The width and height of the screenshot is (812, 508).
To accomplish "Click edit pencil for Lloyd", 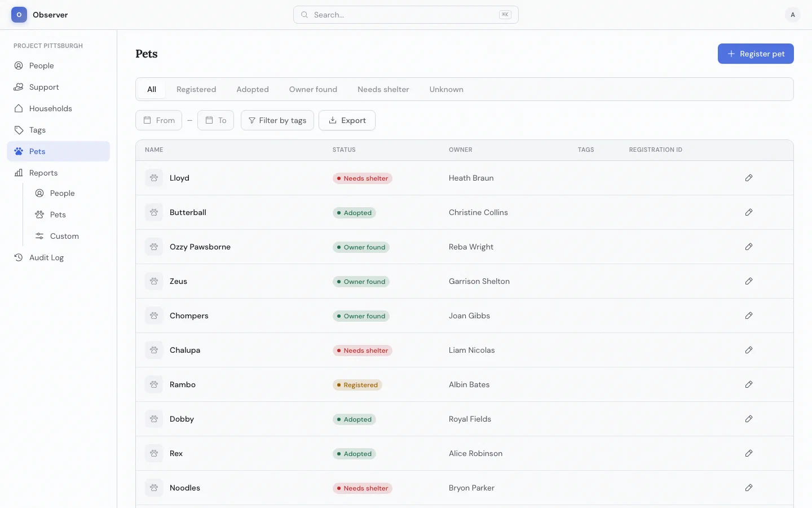I will point(749,178).
